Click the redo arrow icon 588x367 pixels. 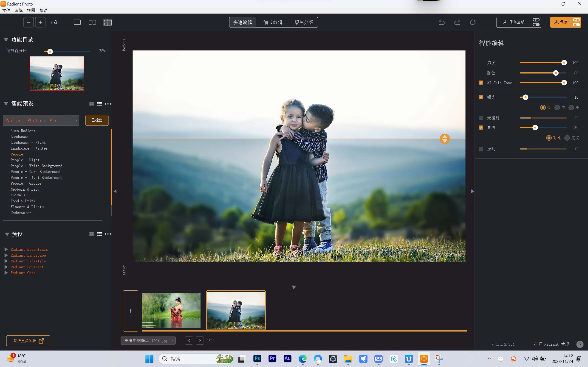[x=457, y=22]
